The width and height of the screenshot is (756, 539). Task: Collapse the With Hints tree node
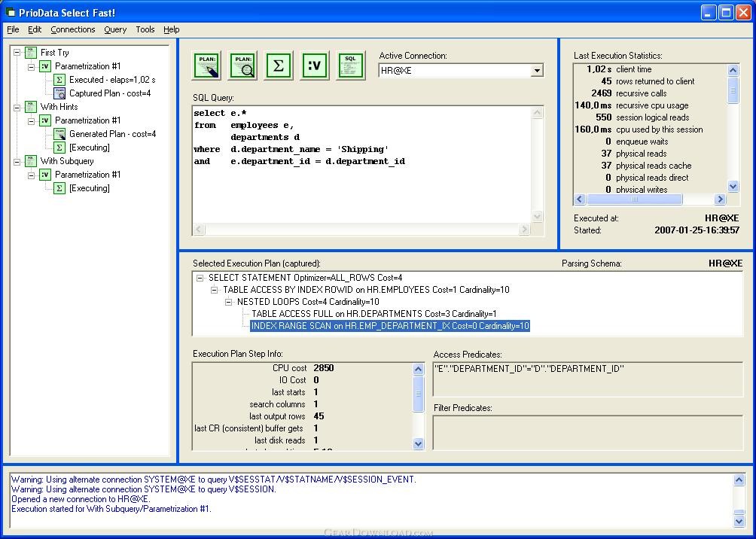(x=17, y=107)
